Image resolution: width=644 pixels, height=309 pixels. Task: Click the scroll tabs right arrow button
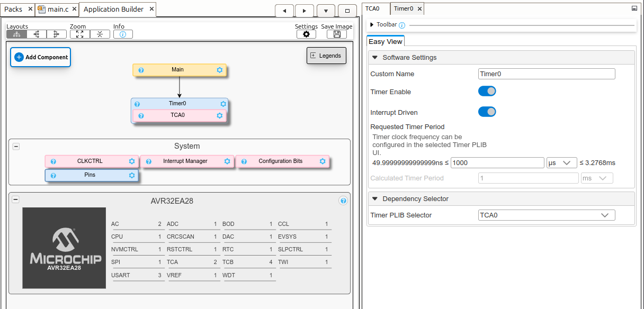tap(305, 11)
